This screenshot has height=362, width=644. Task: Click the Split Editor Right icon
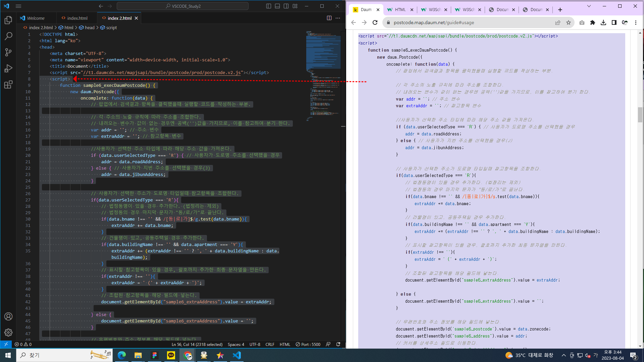coord(329,18)
